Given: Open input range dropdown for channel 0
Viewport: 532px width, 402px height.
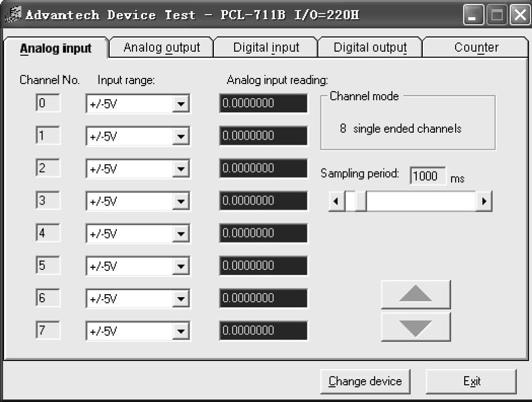Looking at the screenshot, I should pos(181,104).
